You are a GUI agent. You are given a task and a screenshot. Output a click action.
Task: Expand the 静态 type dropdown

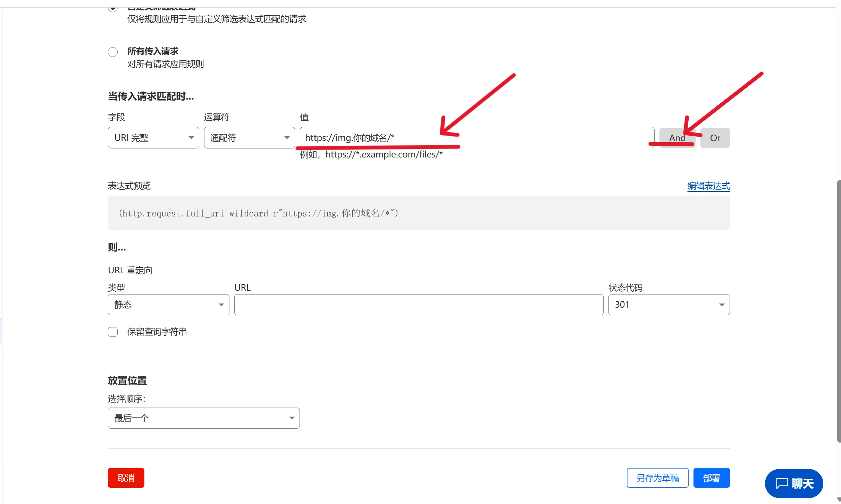click(x=168, y=305)
